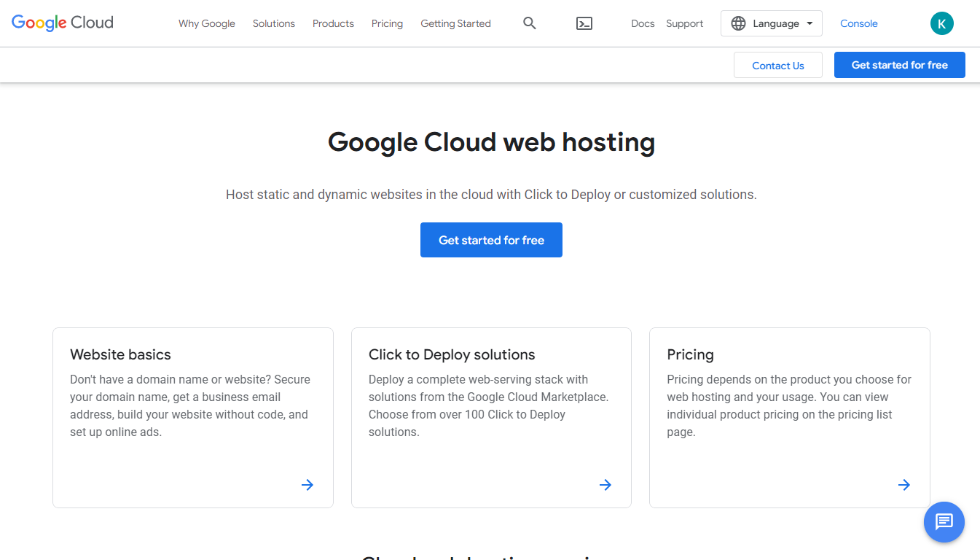Select Pricing in the top navigation

[387, 23]
